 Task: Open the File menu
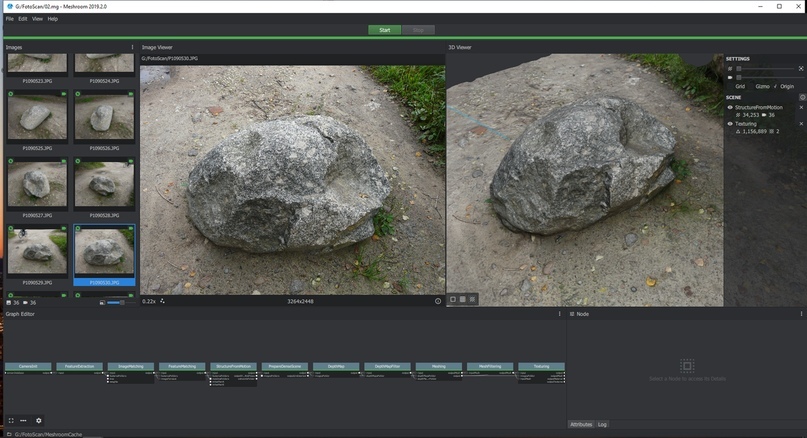pyautogui.click(x=9, y=19)
